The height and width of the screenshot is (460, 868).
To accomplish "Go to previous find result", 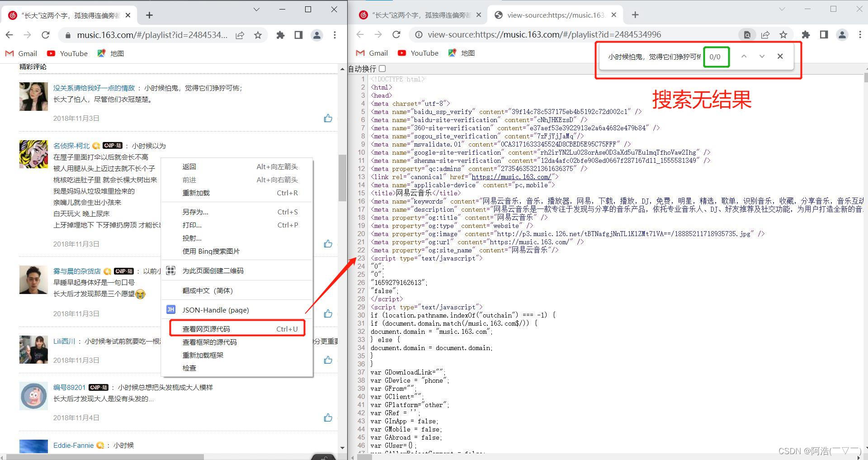I will pos(744,57).
